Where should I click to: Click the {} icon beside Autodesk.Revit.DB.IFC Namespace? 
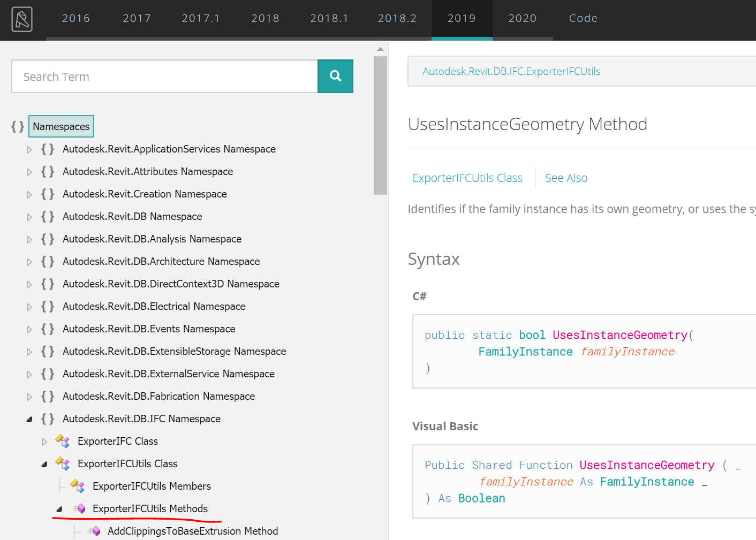tap(47, 419)
